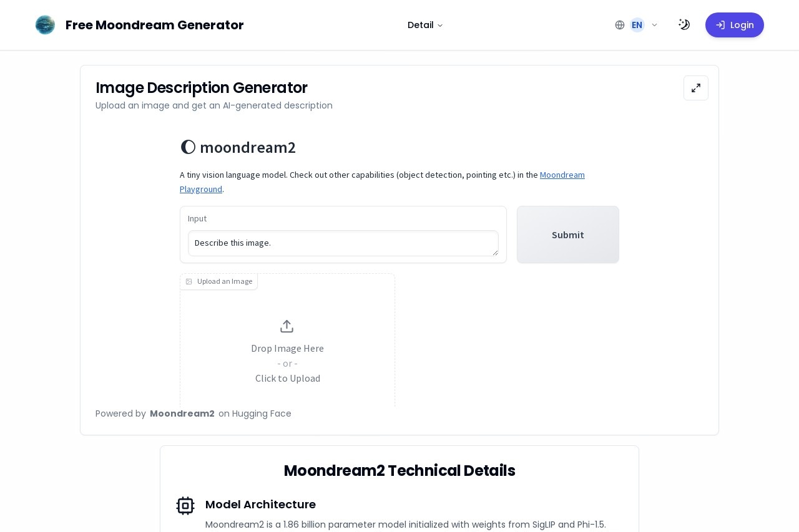Open the Moondream2 Hugging Face link

[x=182, y=414]
